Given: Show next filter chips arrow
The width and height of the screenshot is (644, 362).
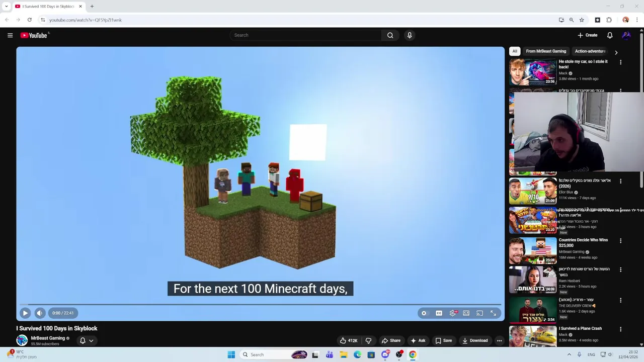Looking at the screenshot, I should pyautogui.click(x=616, y=52).
